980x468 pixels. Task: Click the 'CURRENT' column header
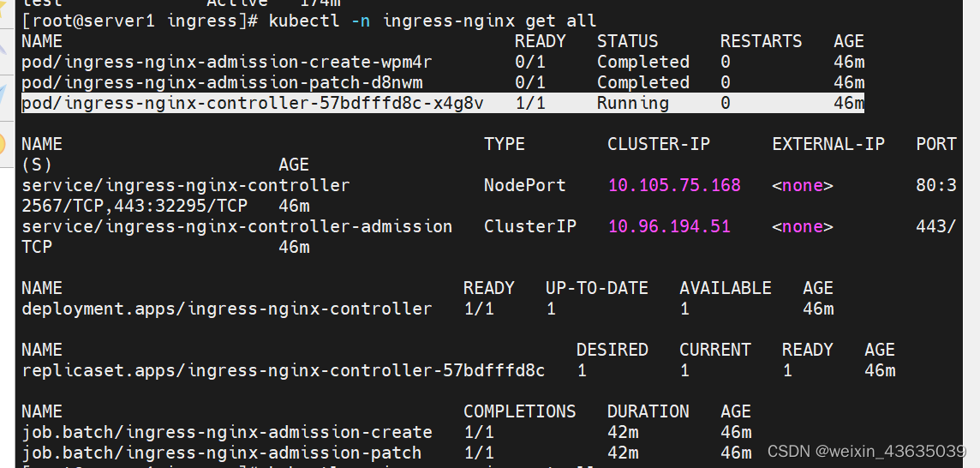[715, 349]
